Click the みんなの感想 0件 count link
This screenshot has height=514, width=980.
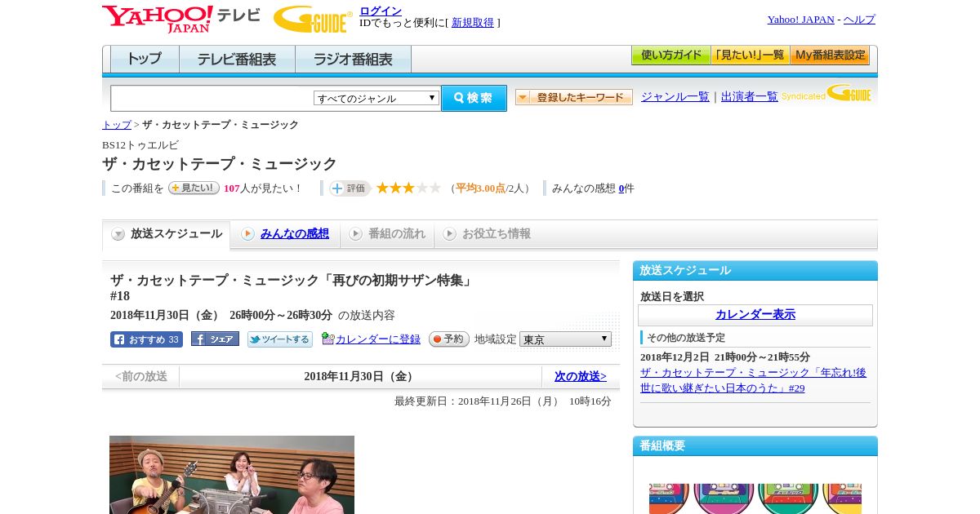coord(621,188)
